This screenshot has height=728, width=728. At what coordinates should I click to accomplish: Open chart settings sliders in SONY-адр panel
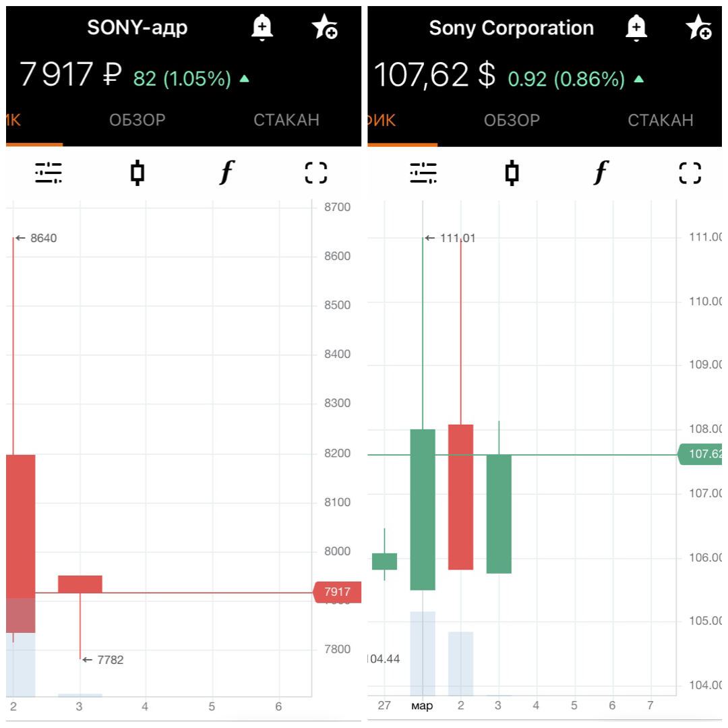pyautogui.click(x=49, y=173)
